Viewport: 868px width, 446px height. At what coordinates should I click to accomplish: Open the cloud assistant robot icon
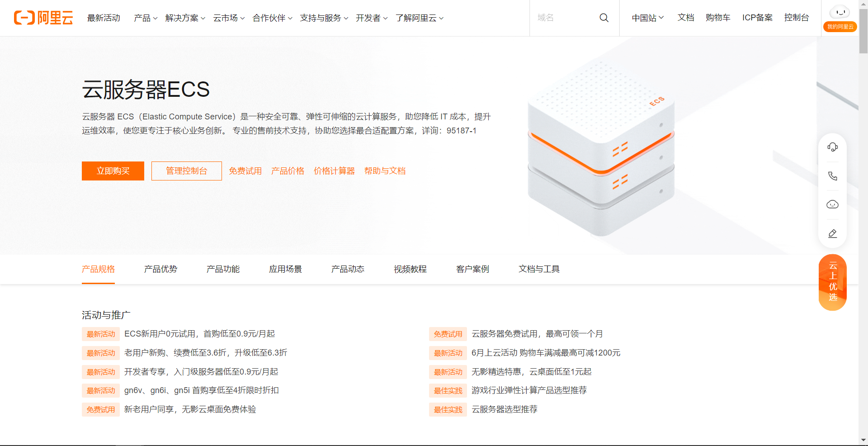click(x=832, y=204)
